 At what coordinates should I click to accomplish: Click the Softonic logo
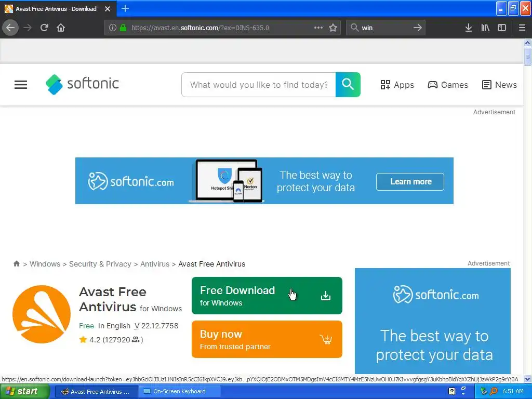click(x=83, y=84)
